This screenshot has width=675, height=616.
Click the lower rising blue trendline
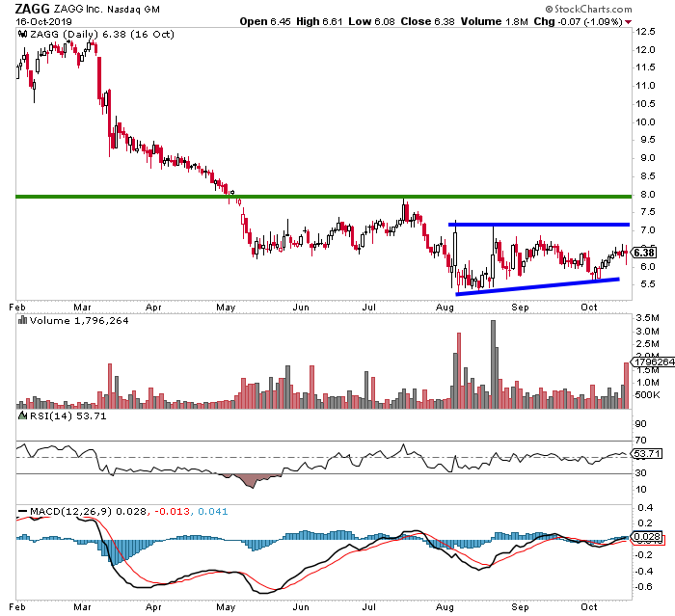[x=537, y=286]
